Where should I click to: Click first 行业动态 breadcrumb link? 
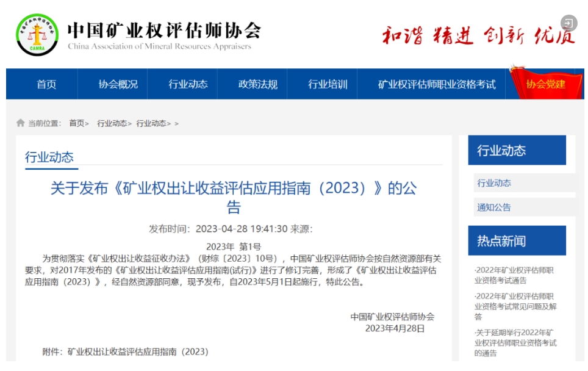coord(112,123)
